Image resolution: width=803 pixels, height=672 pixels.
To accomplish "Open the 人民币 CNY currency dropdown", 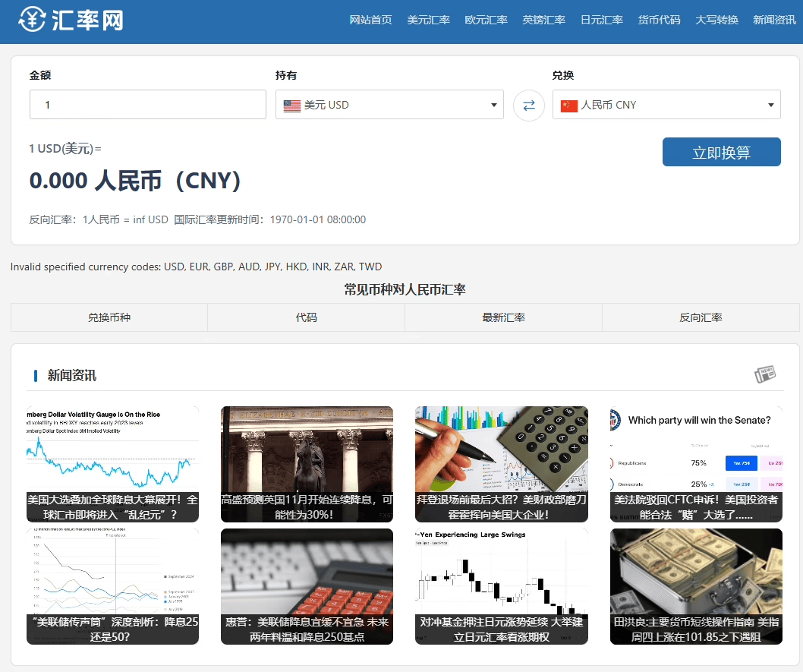I will [666, 104].
